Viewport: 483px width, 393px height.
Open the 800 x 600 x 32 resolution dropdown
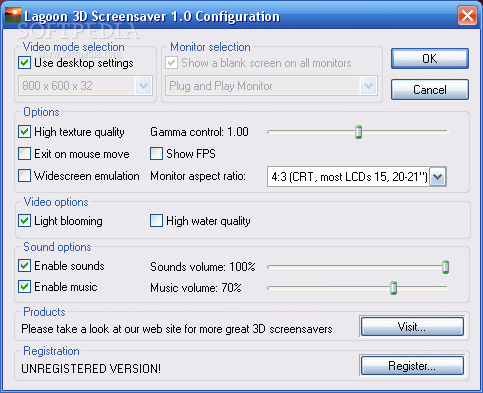coord(86,86)
